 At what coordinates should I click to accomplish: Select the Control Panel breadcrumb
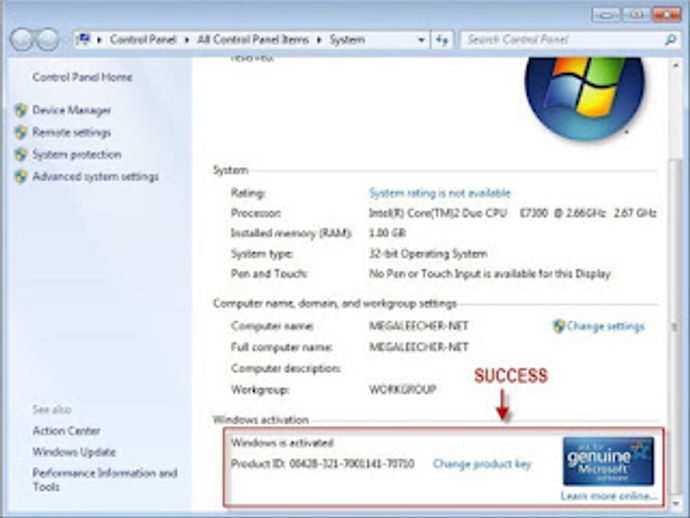coord(143,40)
